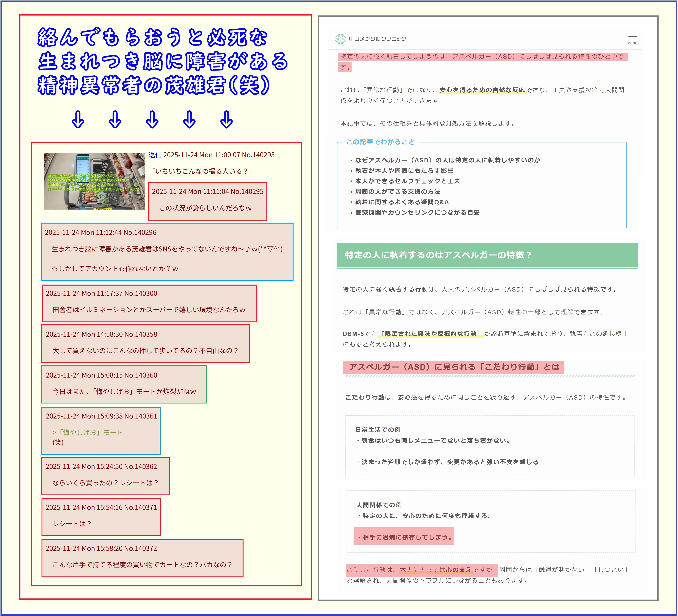Viewport: 678px width, 616px height.
Task: Click the fourth blue down arrow
Action: coord(189,120)
